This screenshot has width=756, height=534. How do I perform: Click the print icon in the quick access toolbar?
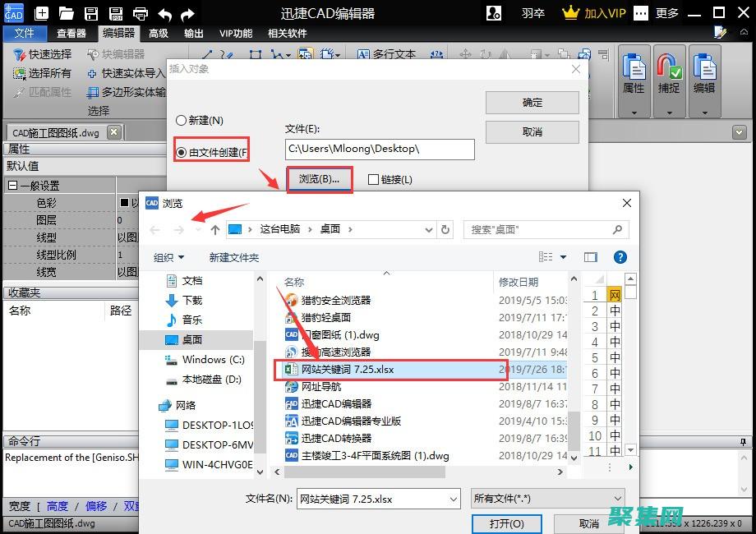click(141, 13)
